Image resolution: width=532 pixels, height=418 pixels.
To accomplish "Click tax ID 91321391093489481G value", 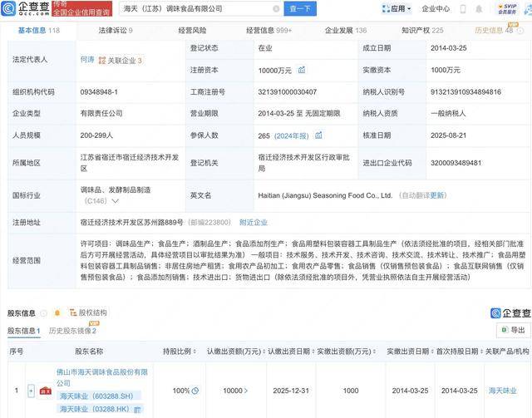I will [x=465, y=92].
